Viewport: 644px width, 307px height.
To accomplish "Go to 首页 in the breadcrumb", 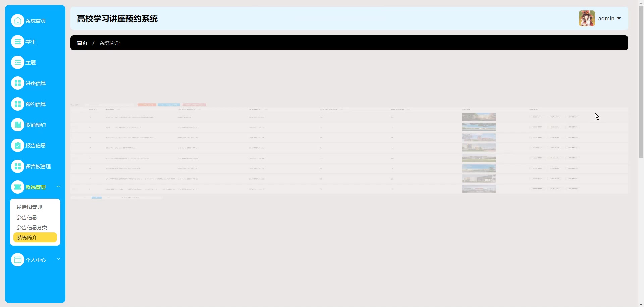I will coord(82,43).
